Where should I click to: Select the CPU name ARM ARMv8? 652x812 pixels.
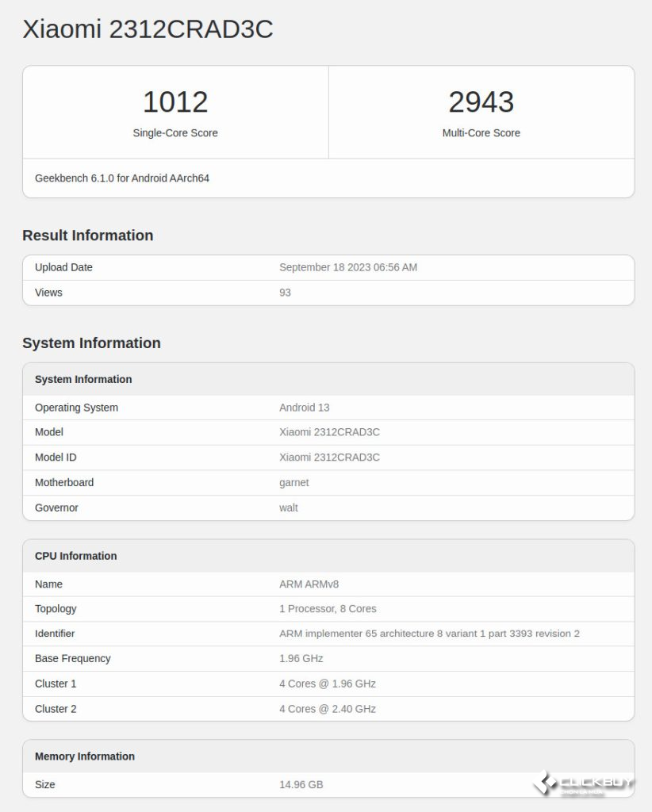pos(309,584)
